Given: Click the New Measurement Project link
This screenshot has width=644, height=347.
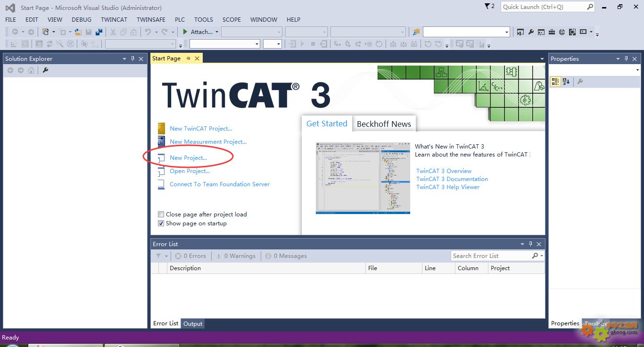Looking at the screenshot, I should pyautogui.click(x=208, y=141).
